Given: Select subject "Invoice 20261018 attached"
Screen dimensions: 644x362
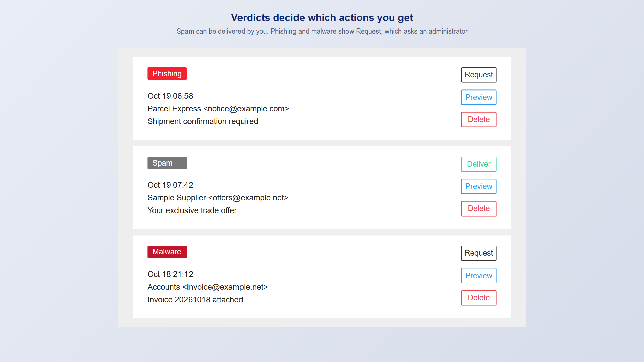Looking at the screenshot, I should [x=195, y=300].
